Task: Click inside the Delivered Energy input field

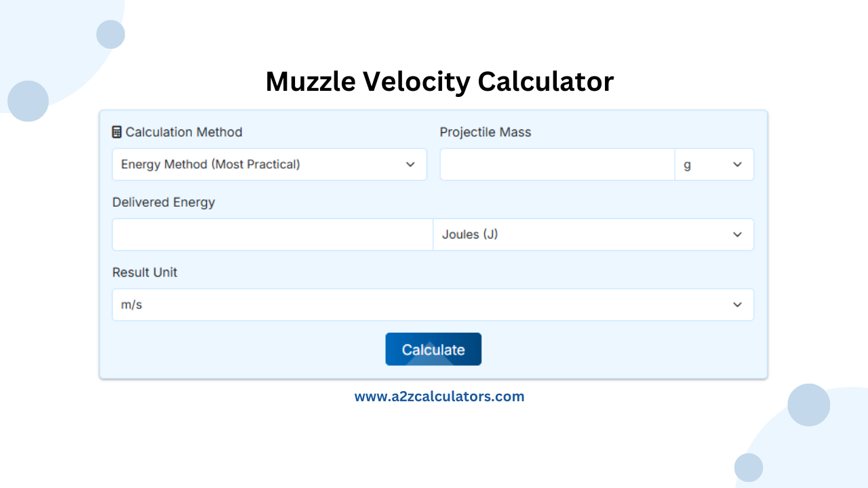Action: (271, 234)
